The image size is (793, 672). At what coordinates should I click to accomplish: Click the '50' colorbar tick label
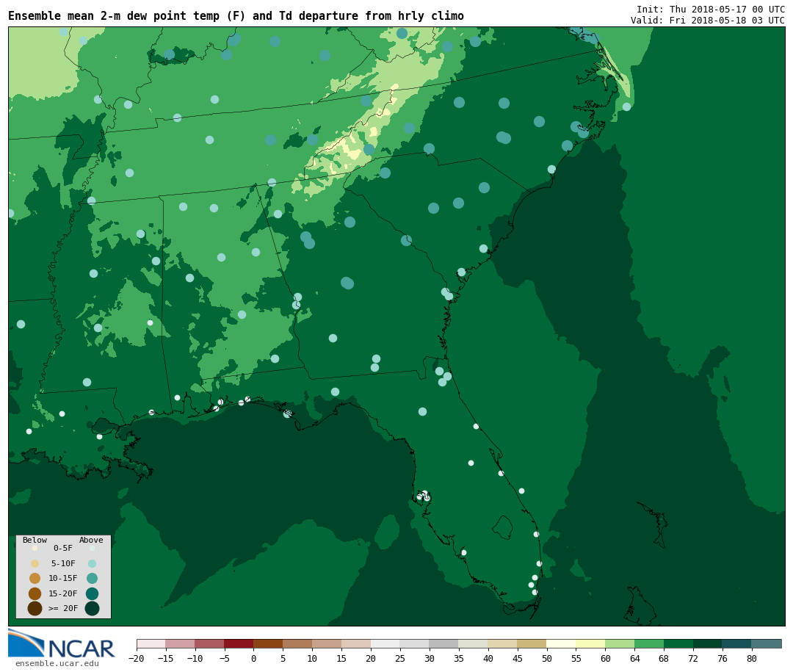pyautogui.click(x=547, y=658)
